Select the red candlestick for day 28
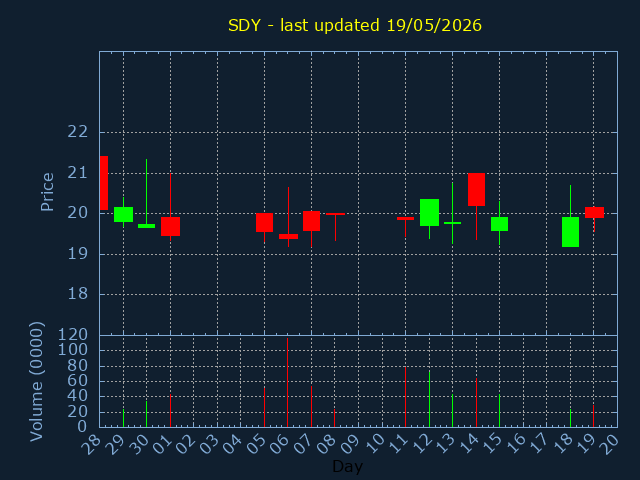The height and width of the screenshot is (480, 640). tap(104, 183)
